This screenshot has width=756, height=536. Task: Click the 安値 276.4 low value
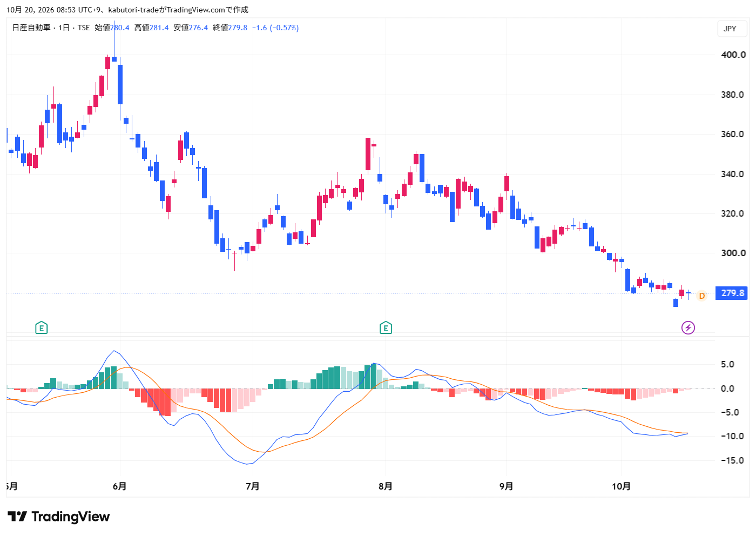191,28
